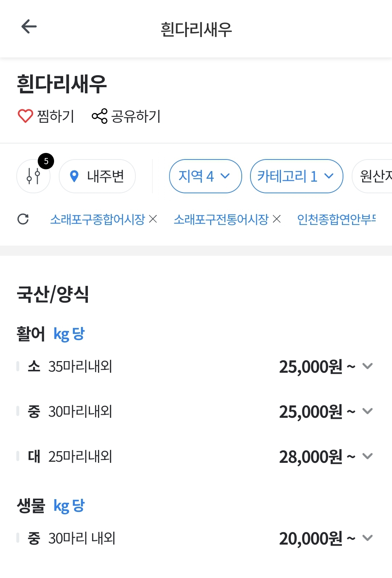
Task: Tap the heart icon to 찜하기
Action: [25, 116]
